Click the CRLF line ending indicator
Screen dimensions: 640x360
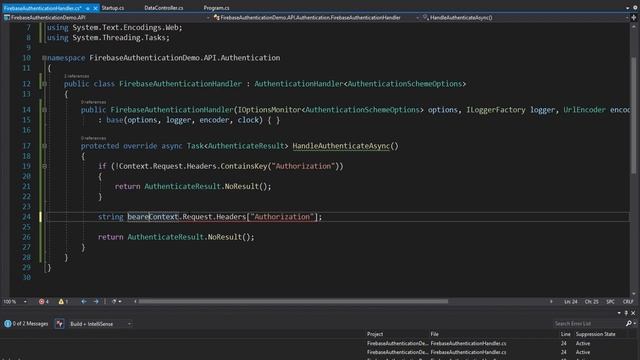[628, 302]
